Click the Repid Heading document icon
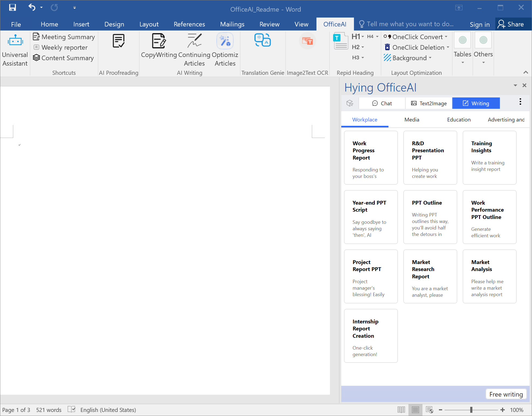Screen dimensions: 532x416 tap(340, 41)
